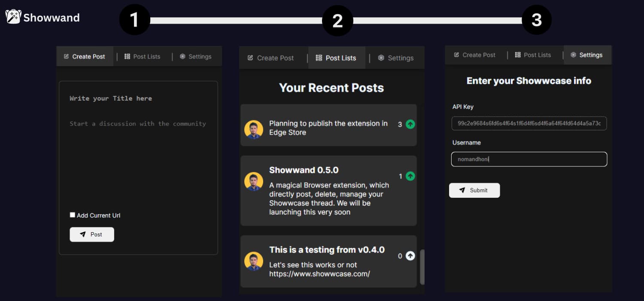This screenshot has width=644, height=301.
Task: Tick the Add Current Url checkbox
Action: [73, 215]
